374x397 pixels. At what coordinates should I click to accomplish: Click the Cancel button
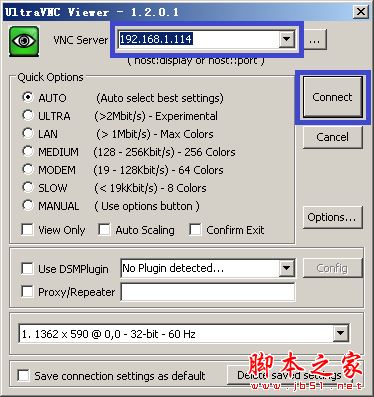tap(332, 137)
